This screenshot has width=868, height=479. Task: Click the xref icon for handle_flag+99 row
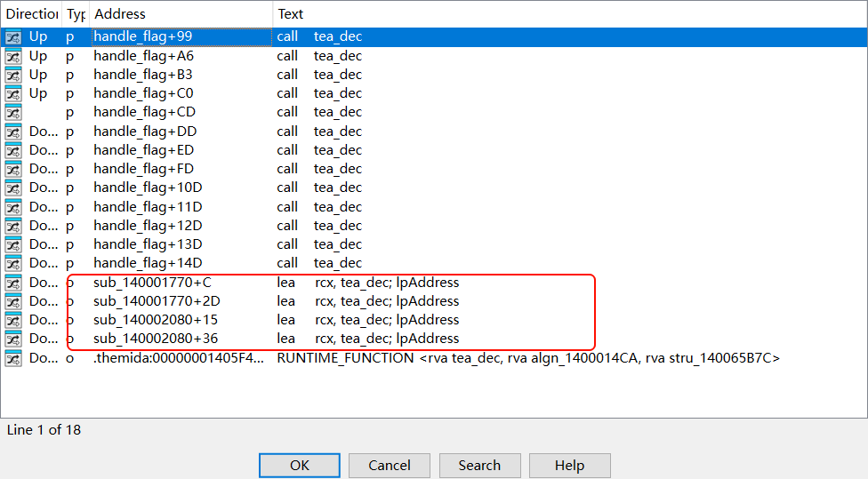point(13,37)
